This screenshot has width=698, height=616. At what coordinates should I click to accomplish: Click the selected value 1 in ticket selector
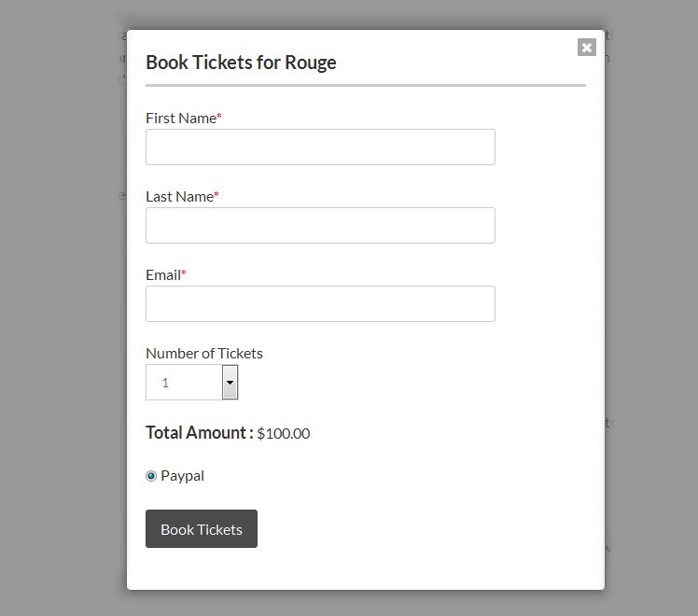coord(165,383)
